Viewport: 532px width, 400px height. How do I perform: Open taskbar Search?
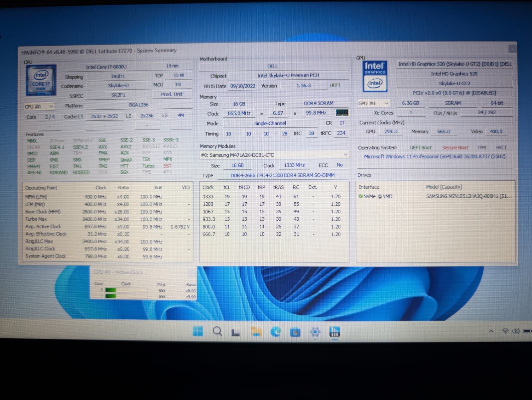coord(217,331)
